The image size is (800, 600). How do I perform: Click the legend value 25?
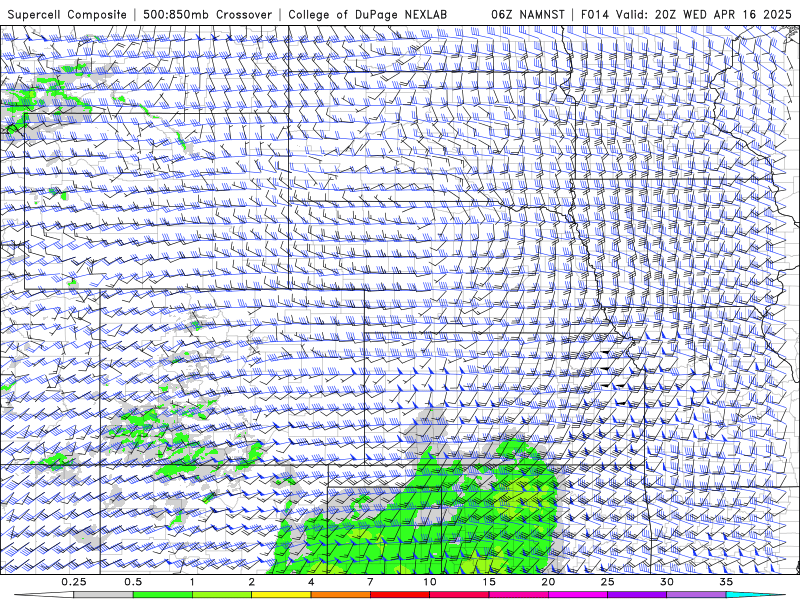pos(608,582)
